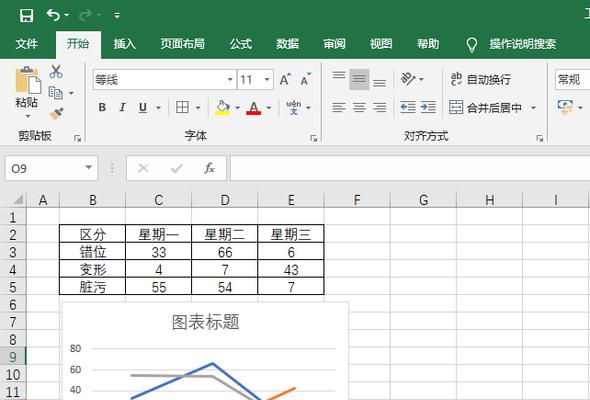Click the 粘贴 paste clipboard icon
The width and height of the screenshot is (590, 400).
click(27, 80)
